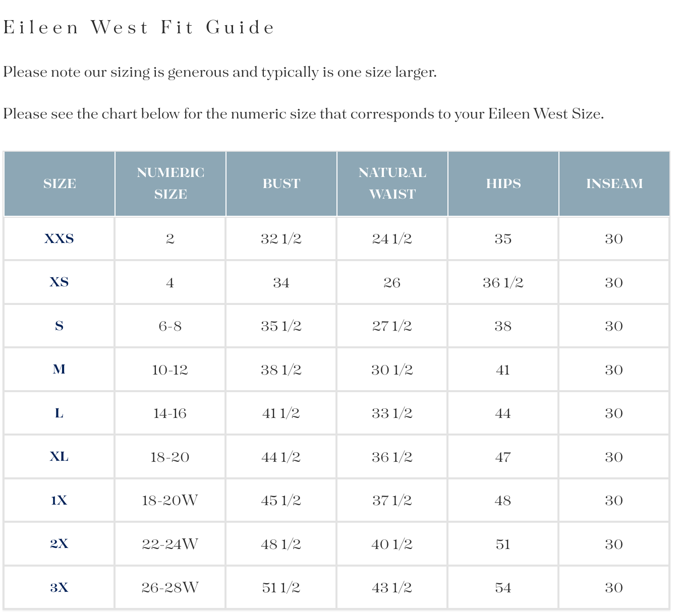Select the S size row label

pyautogui.click(x=59, y=326)
